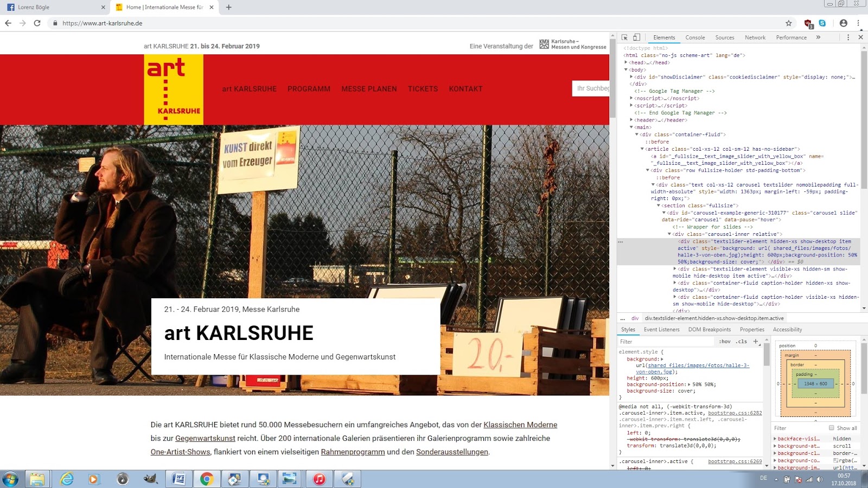This screenshot has height=488, width=868.
Task: Collapse the article element node
Action: [x=642, y=149]
